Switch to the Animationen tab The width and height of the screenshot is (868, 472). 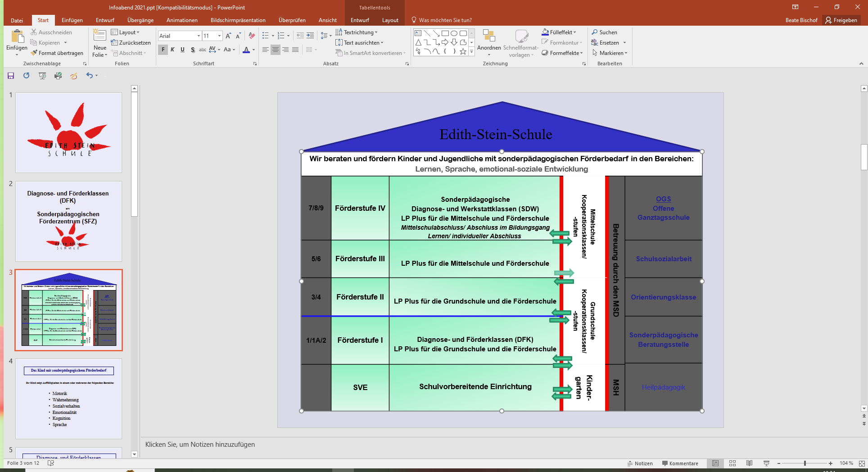182,20
